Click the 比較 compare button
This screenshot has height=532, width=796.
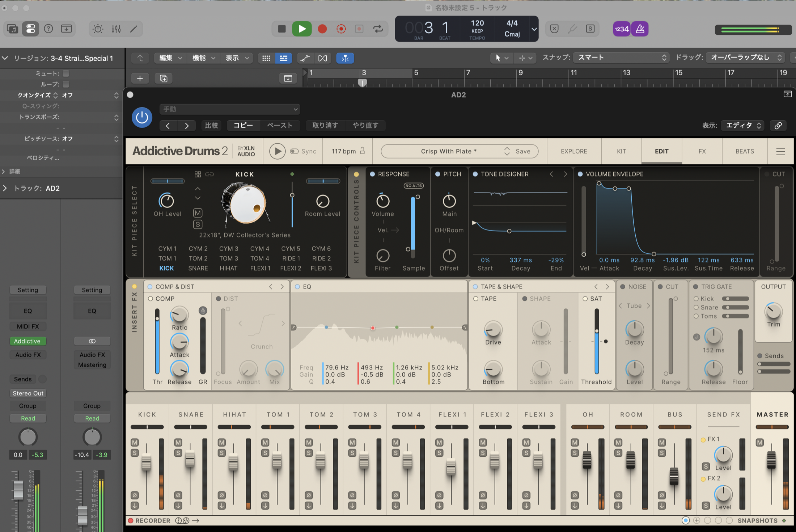[x=211, y=126]
